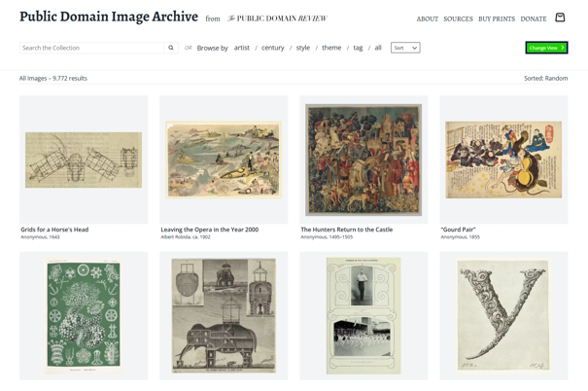
Task: Open the Sort dropdown
Action: [x=405, y=48]
